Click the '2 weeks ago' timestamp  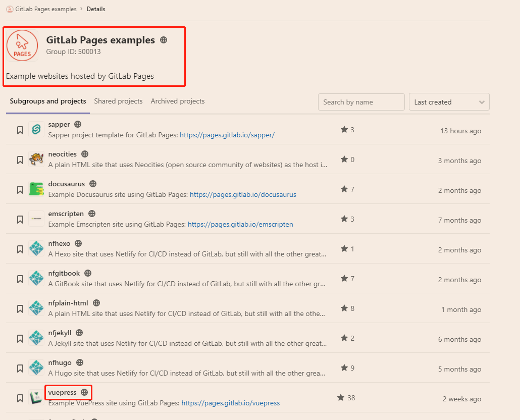point(461,399)
